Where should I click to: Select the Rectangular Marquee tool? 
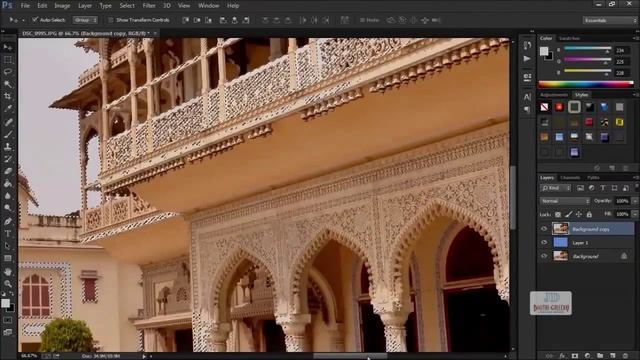pyautogui.click(x=8, y=60)
